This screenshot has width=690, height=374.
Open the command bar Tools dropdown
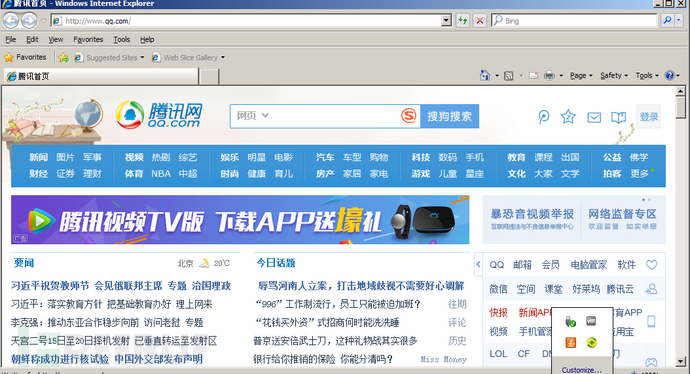(x=646, y=76)
